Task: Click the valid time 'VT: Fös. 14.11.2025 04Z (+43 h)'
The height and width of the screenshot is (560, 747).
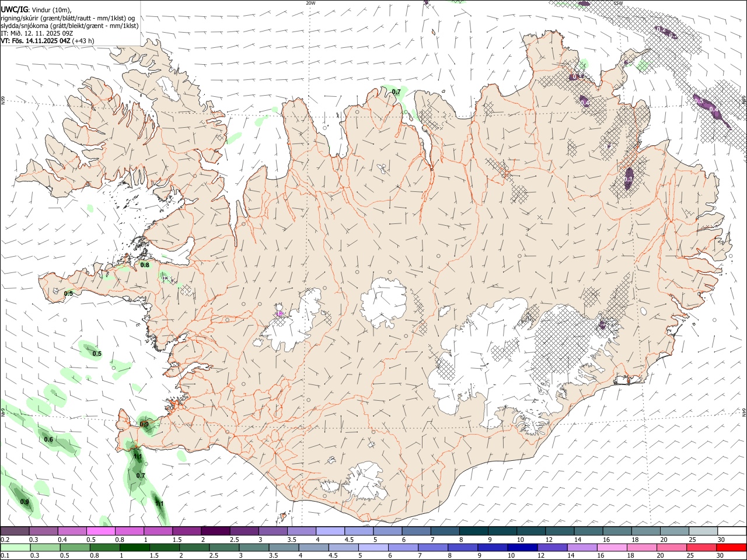Action: tap(47, 41)
